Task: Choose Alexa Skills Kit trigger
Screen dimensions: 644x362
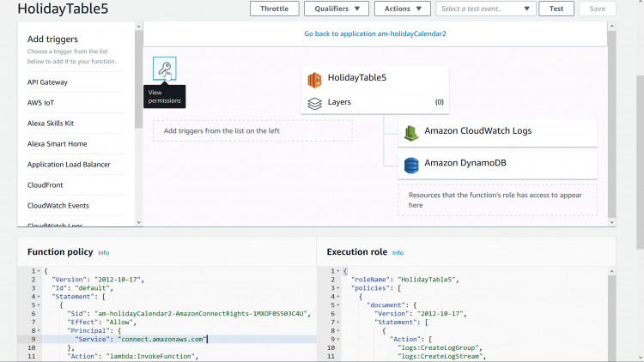Action: 51,124
